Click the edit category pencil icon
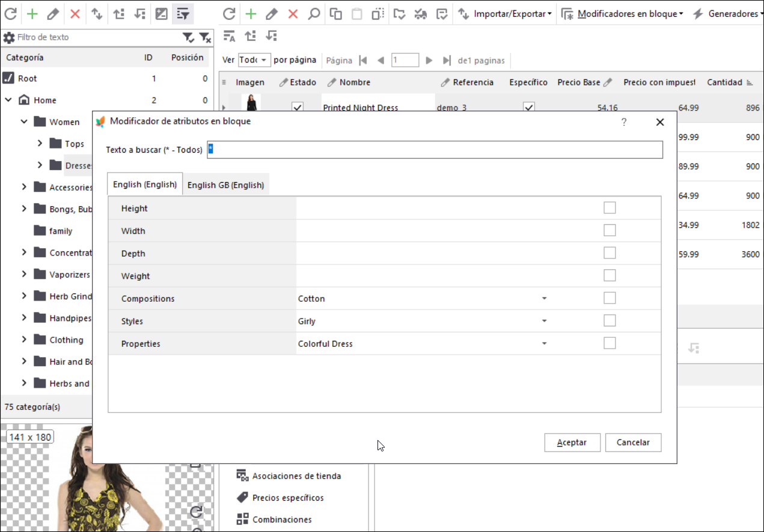Viewport: 764px width, 532px height. click(x=53, y=13)
